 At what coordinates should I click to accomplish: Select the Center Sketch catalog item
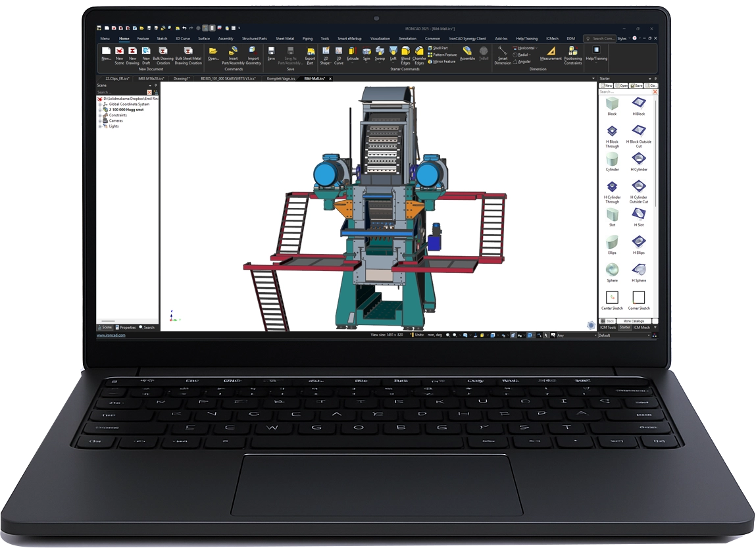pyautogui.click(x=612, y=297)
